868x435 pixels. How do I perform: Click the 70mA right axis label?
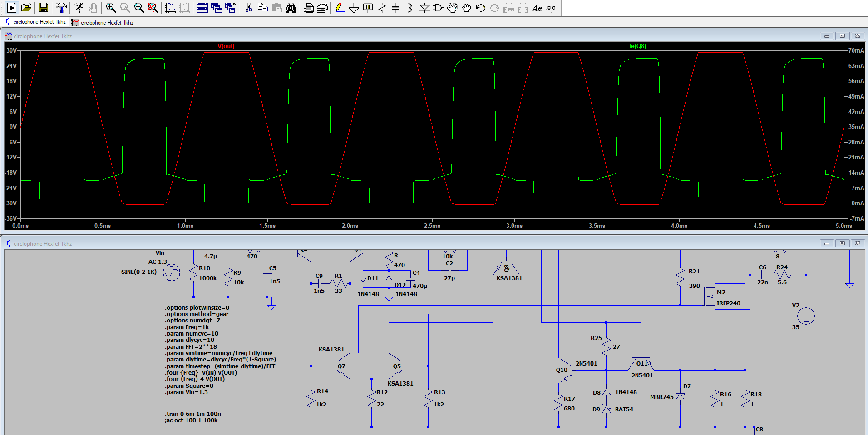856,50
